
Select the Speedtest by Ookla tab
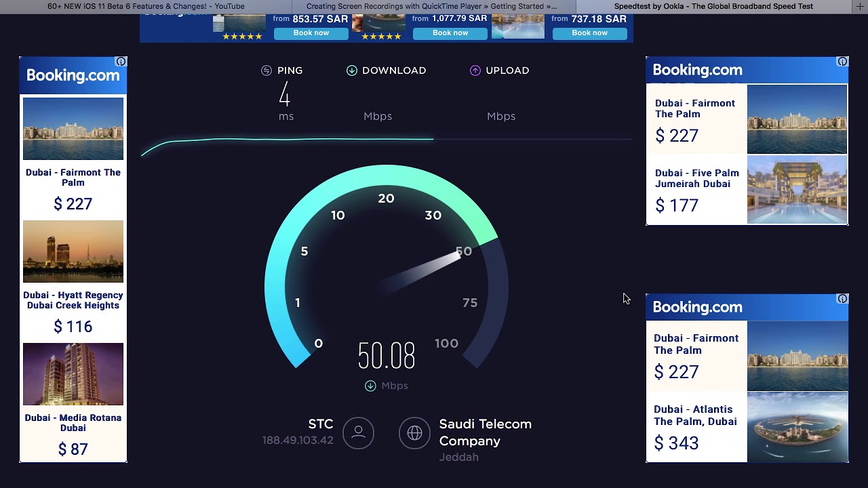tap(713, 6)
